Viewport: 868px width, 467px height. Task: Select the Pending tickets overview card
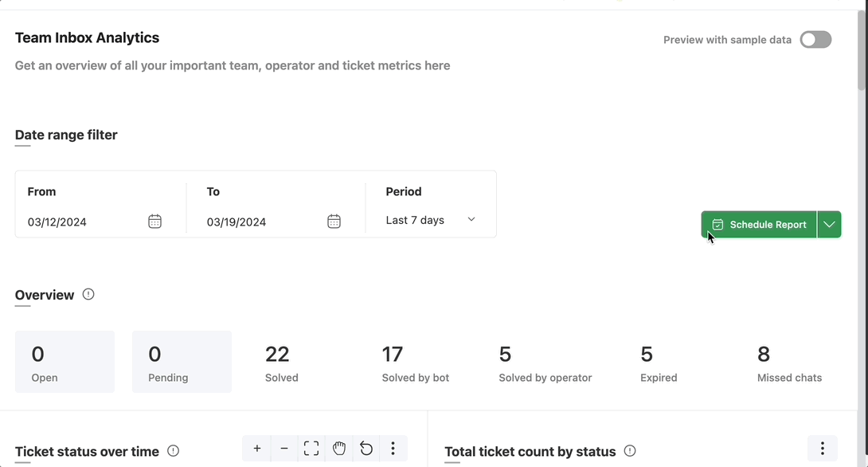[182, 362]
